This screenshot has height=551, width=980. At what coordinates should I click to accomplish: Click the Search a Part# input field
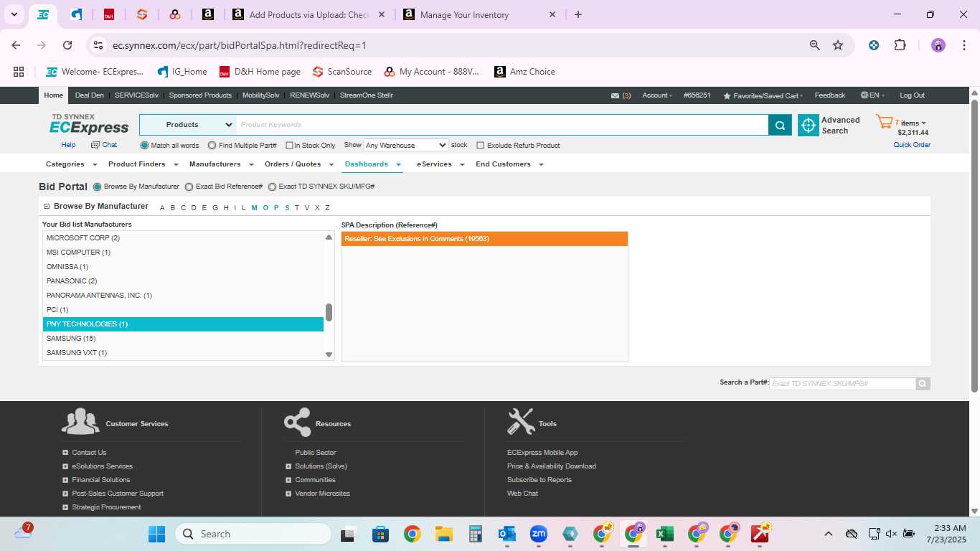(842, 384)
